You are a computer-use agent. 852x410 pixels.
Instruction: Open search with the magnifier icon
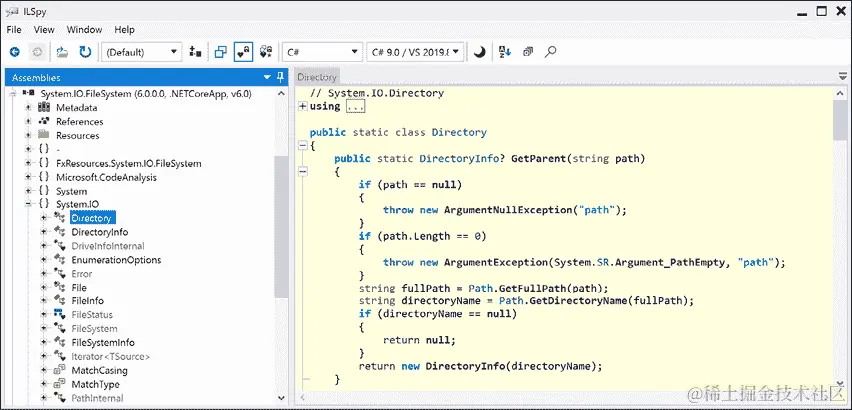pos(550,52)
